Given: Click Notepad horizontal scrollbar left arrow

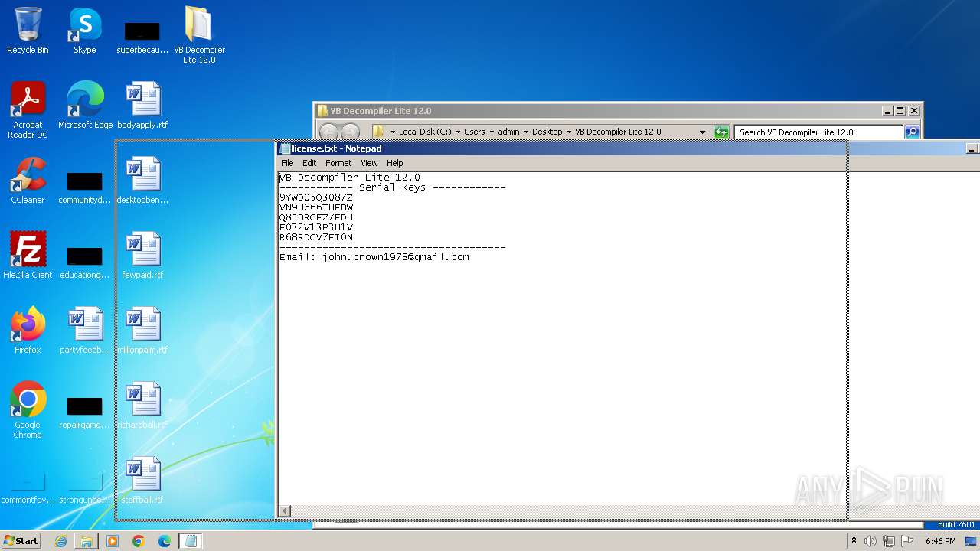Looking at the screenshot, I should (284, 510).
